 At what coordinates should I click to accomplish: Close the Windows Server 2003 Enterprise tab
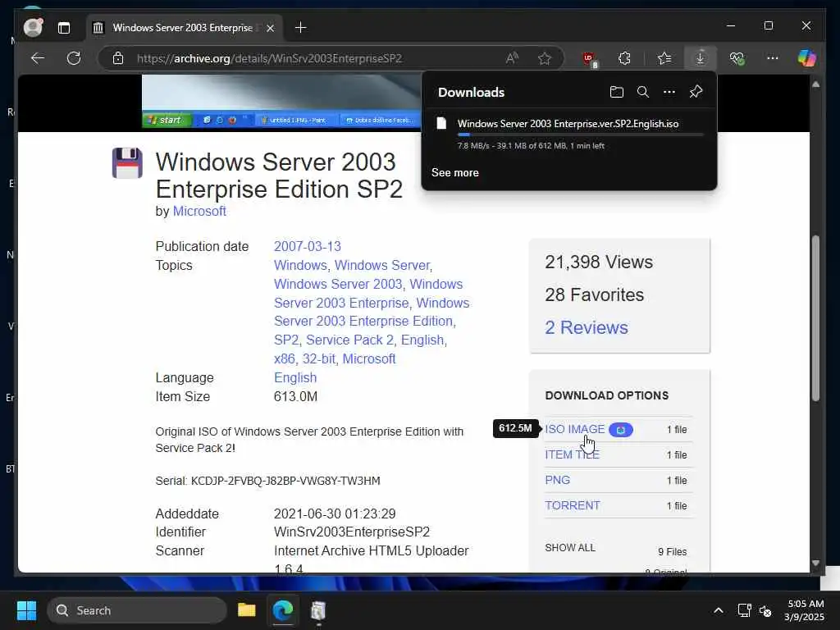coord(271,28)
